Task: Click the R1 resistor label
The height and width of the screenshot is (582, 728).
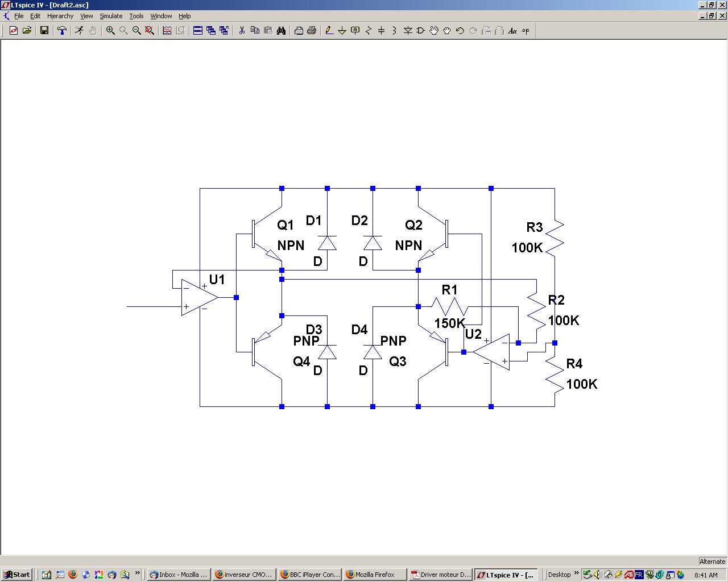Action: tap(449, 290)
